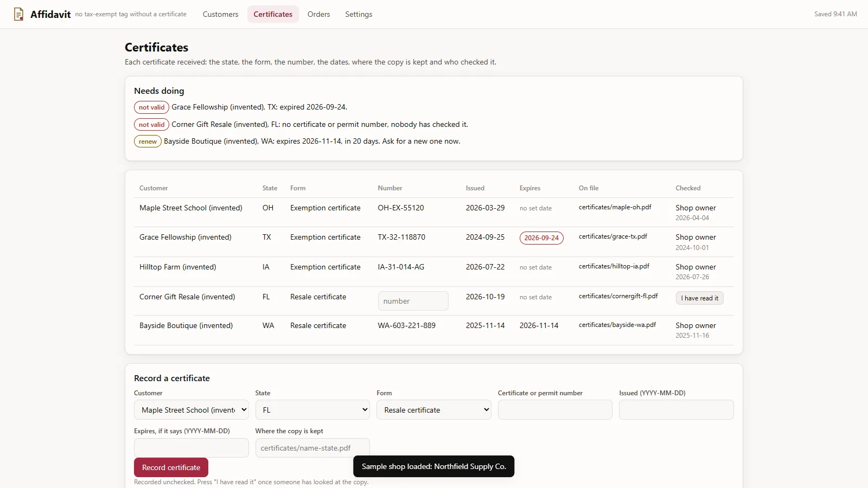Image resolution: width=868 pixels, height=488 pixels.
Task: Select the Issued date input field
Action: point(676,410)
